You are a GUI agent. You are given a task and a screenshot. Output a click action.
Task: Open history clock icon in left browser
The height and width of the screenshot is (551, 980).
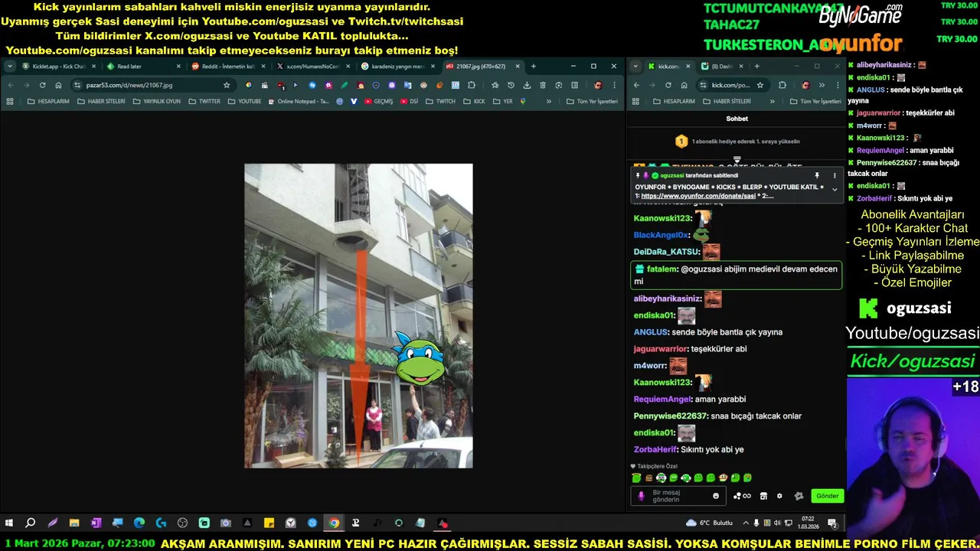coord(511,85)
